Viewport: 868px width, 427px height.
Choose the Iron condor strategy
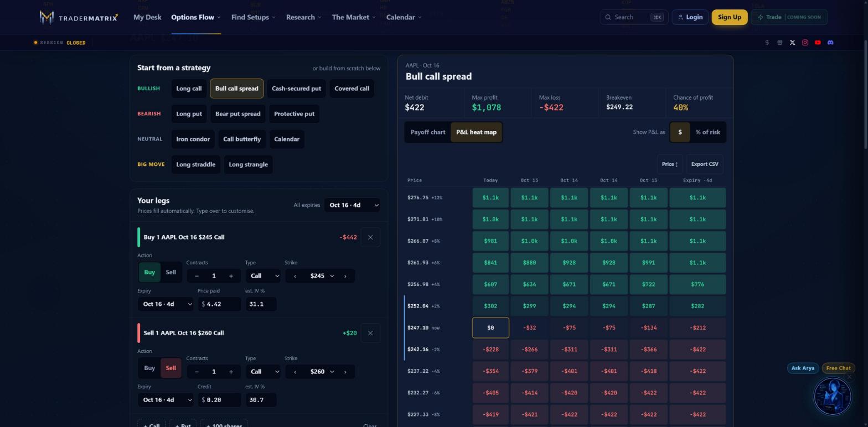(193, 139)
